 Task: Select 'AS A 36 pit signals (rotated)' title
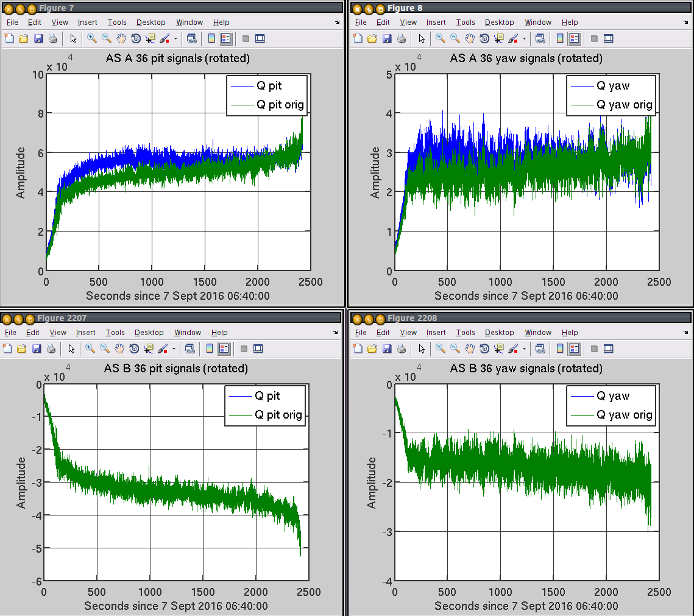click(177, 58)
